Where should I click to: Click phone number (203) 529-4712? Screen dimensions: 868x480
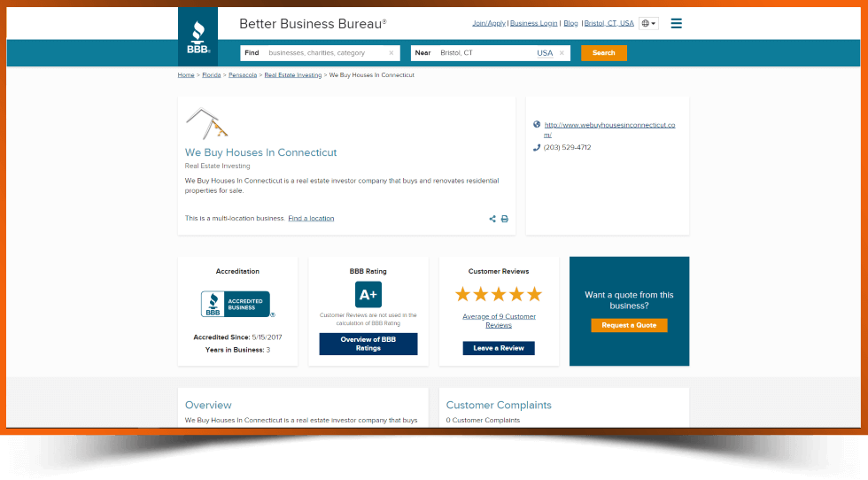pyautogui.click(x=568, y=147)
